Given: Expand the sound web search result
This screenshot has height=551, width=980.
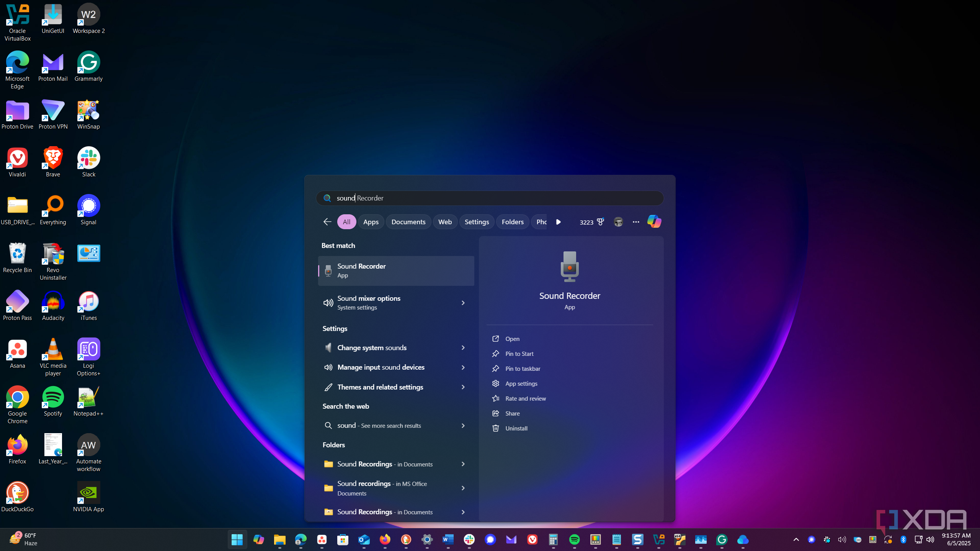Looking at the screenshot, I should [463, 426].
